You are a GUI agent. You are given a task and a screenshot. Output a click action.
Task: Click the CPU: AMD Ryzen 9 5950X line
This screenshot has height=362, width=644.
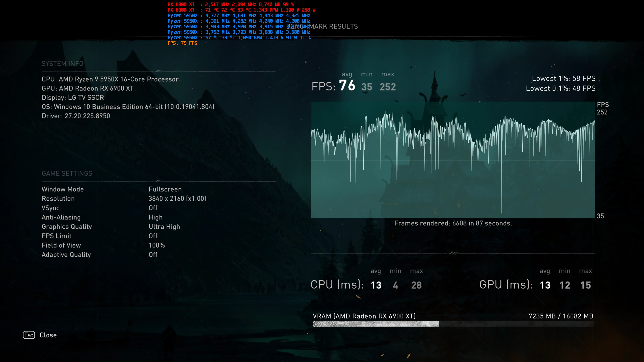pos(110,79)
